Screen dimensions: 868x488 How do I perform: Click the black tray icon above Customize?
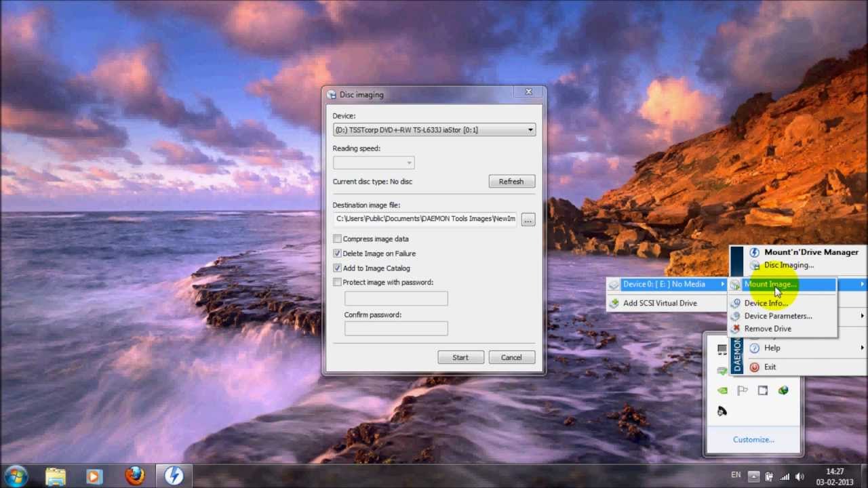(x=722, y=411)
